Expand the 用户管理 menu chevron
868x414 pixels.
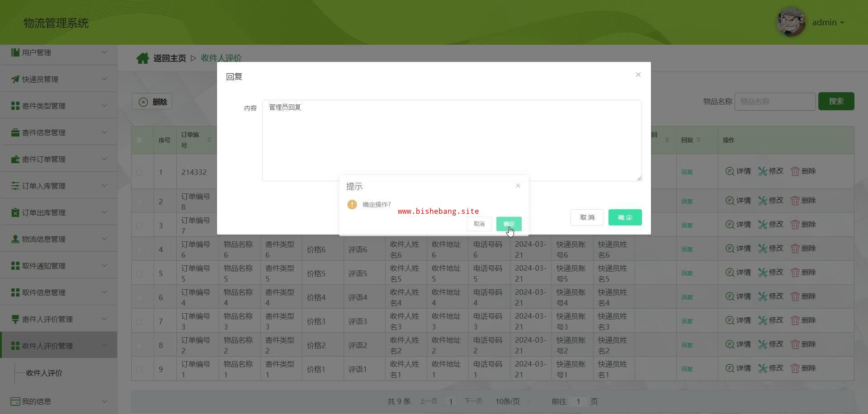104,52
